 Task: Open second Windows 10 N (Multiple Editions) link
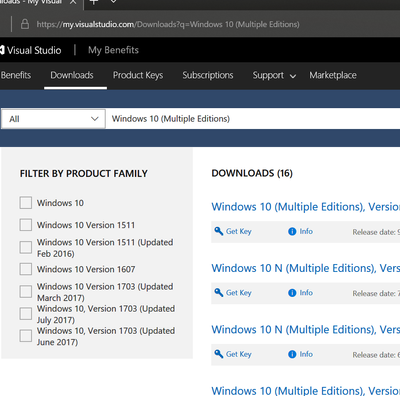306,329
